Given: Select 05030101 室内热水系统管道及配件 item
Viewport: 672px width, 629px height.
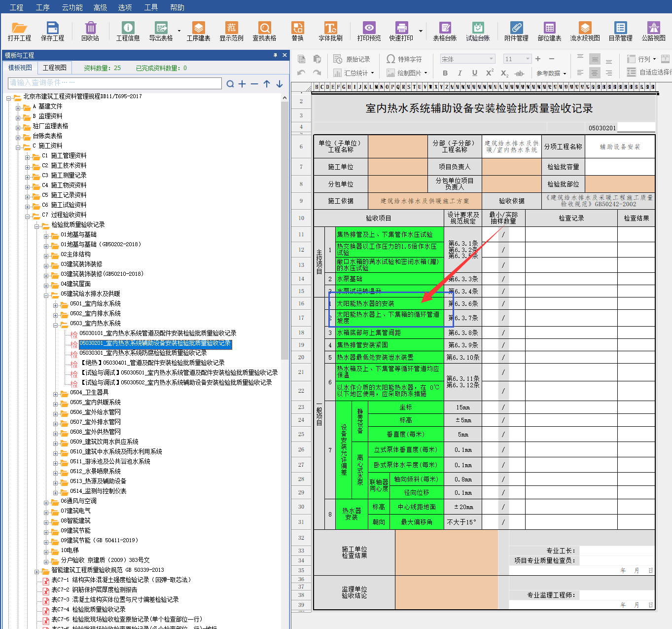Looking at the screenshot, I should click(158, 333).
